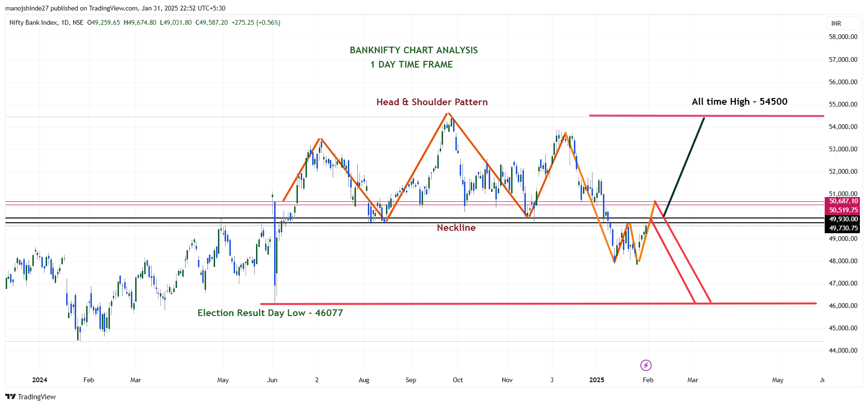Select the 'Head & Shoulder Pattern' label
This screenshot has width=868, height=406.
(x=432, y=102)
